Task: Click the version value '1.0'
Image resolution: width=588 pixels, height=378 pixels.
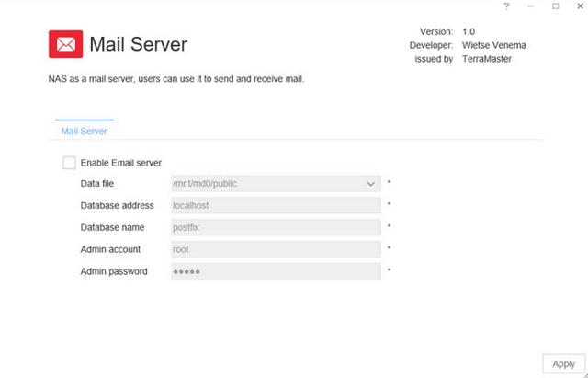Action: (x=469, y=31)
